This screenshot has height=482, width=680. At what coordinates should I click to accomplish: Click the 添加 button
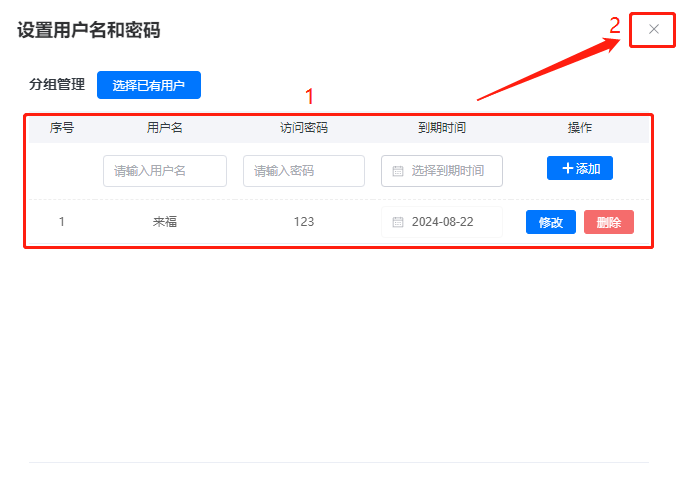pos(580,169)
